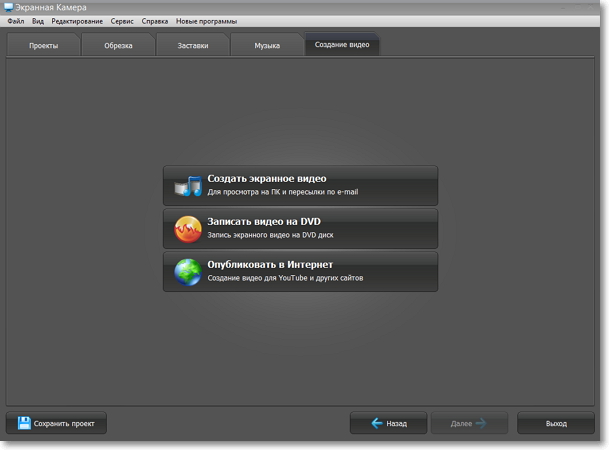Select the Создание видео tab
The height and width of the screenshot is (450, 609).
[342, 44]
